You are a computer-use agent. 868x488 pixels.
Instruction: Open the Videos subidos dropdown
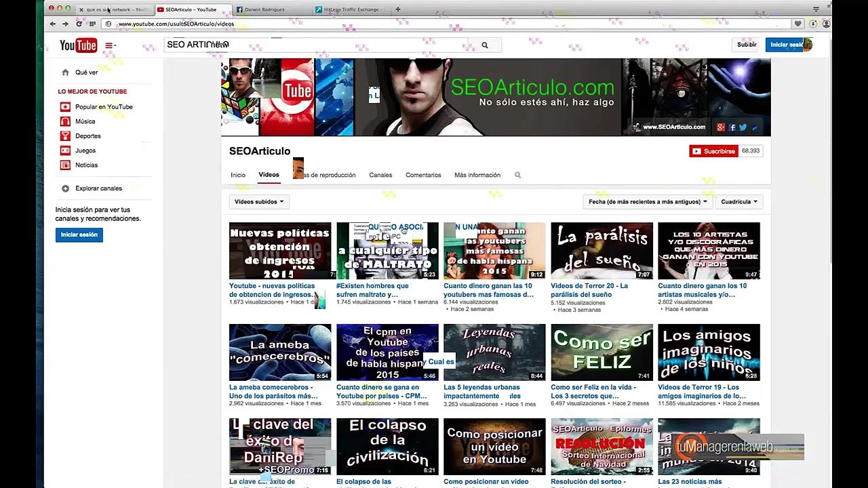[x=258, y=201]
